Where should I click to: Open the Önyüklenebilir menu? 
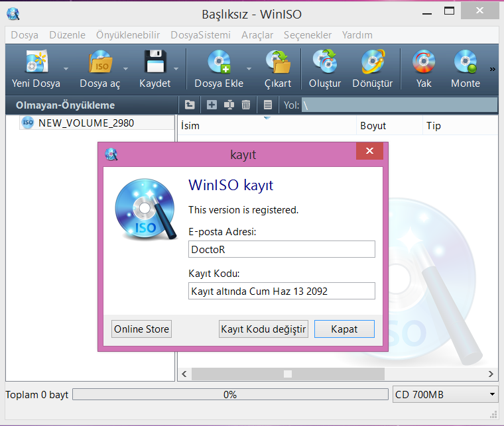(x=128, y=34)
